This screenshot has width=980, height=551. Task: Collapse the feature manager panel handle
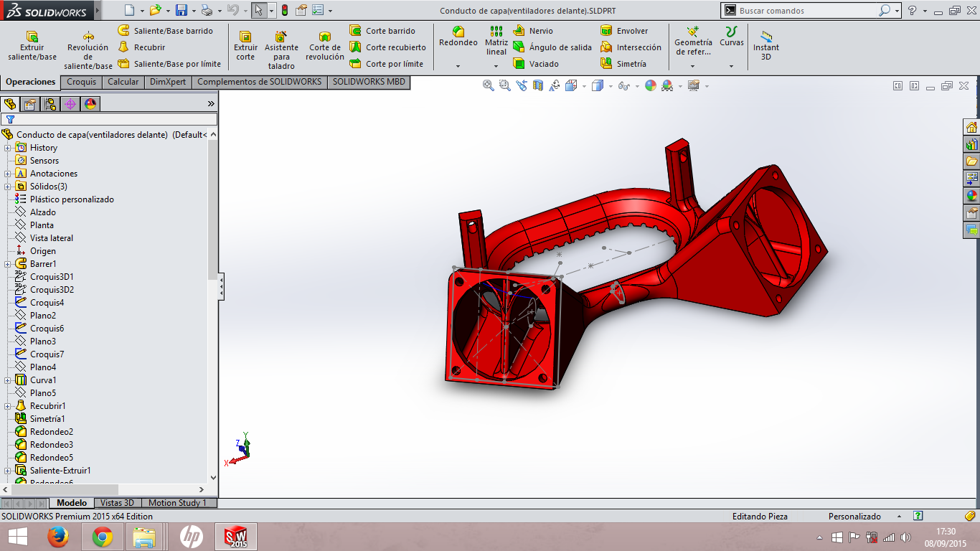point(221,287)
